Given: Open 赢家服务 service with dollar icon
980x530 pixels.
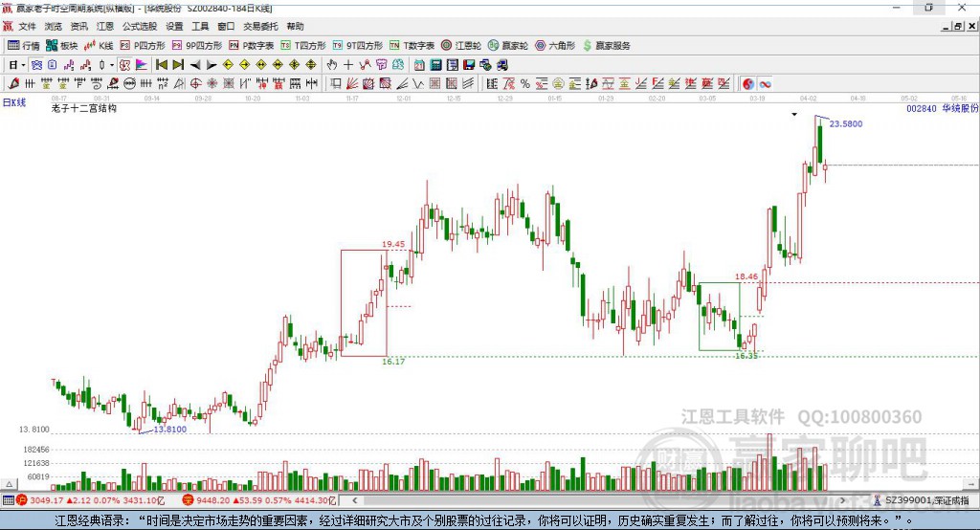Looking at the screenshot, I should pyautogui.click(x=606, y=46).
